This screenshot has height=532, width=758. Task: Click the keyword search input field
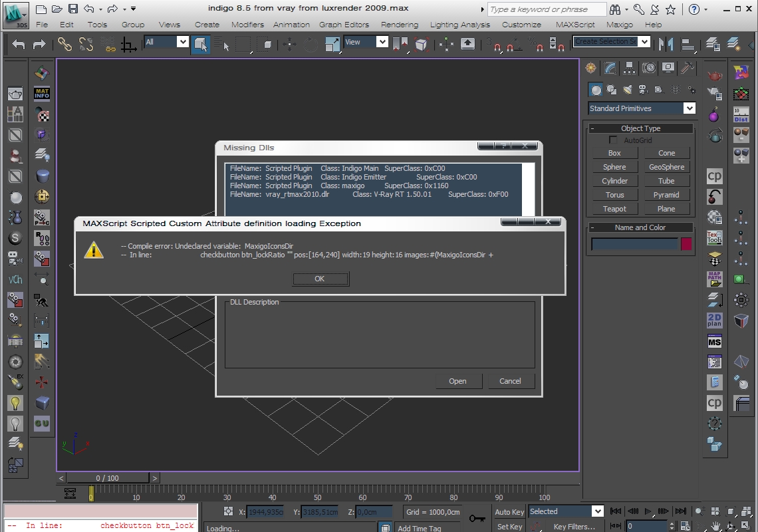click(547, 9)
